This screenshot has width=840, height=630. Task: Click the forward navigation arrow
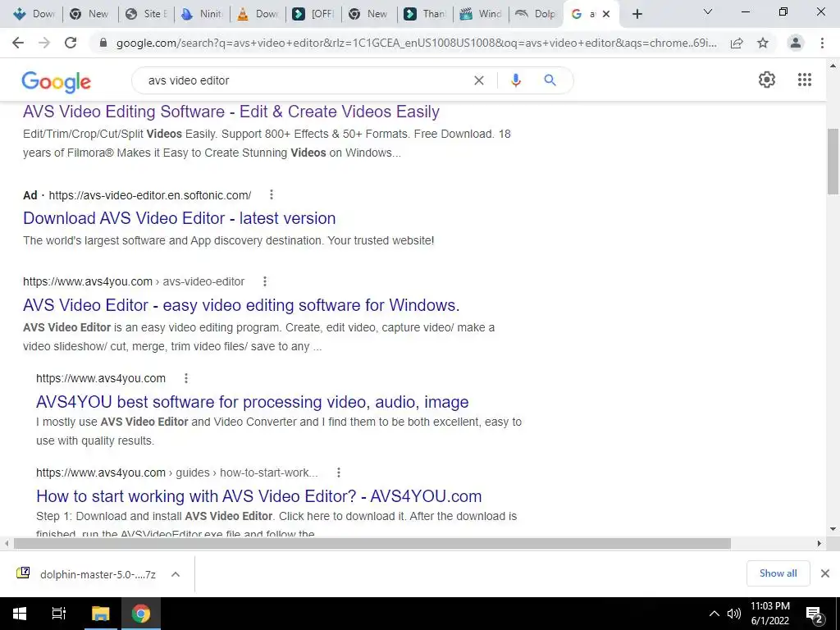coord(44,43)
